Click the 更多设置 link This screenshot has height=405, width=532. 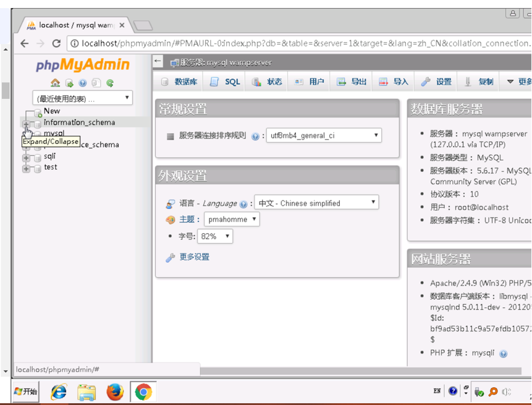coord(195,257)
